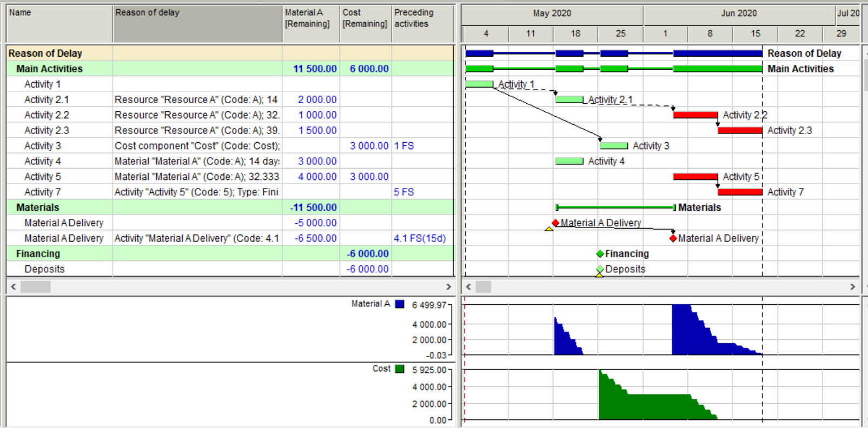Click the Gantt chart's left scroll arrow
868x428 pixels.
pyautogui.click(x=468, y=287)
